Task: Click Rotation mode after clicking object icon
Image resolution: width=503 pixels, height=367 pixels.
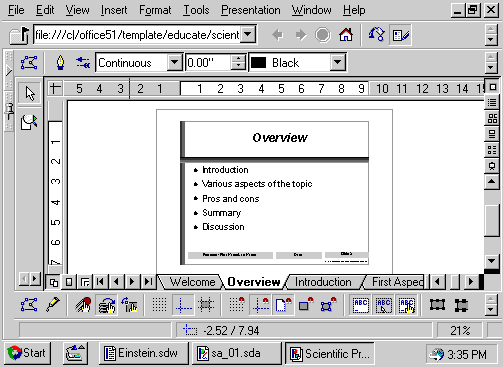Action: tap(130, 305)
